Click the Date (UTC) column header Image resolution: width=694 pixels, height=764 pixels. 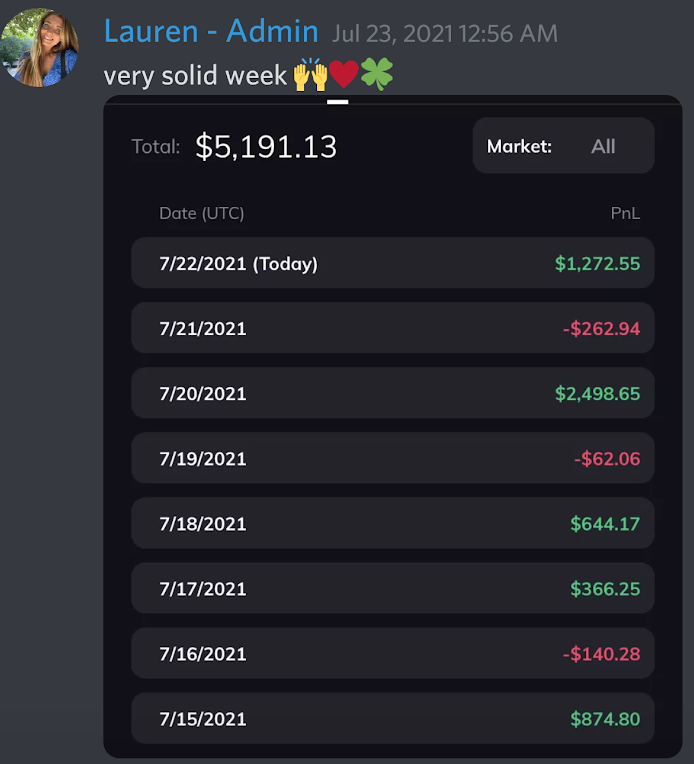pyautogui.click(x=201, y=213)
